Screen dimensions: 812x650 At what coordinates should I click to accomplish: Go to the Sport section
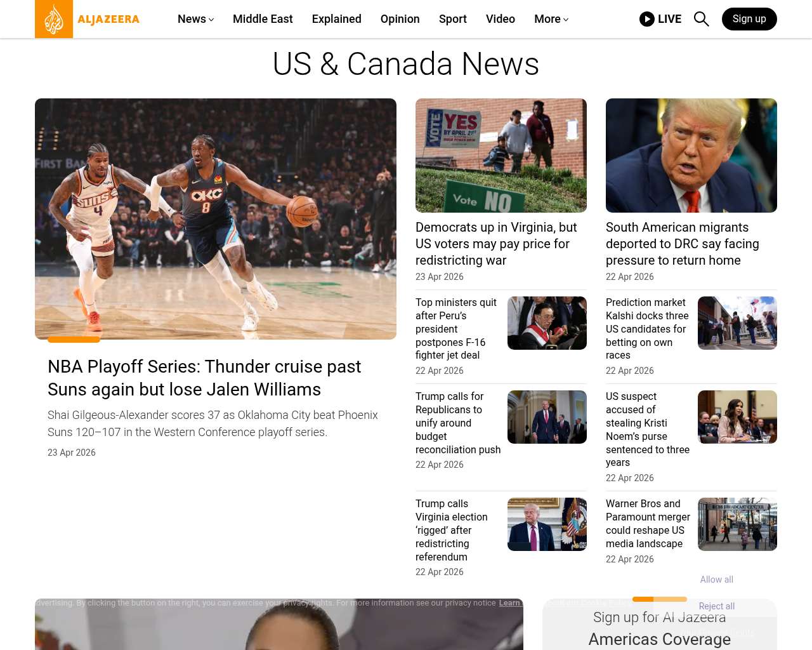(452, 19)
